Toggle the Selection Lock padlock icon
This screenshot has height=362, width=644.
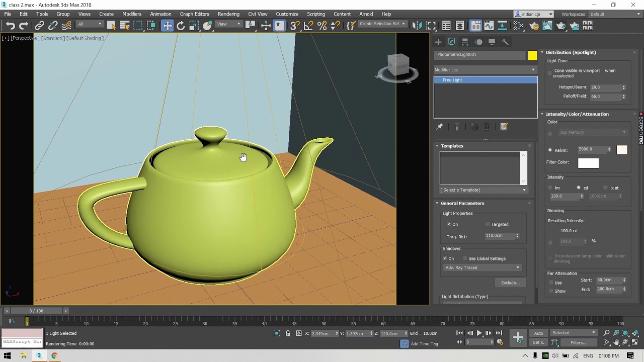click(x=288, y=333)
